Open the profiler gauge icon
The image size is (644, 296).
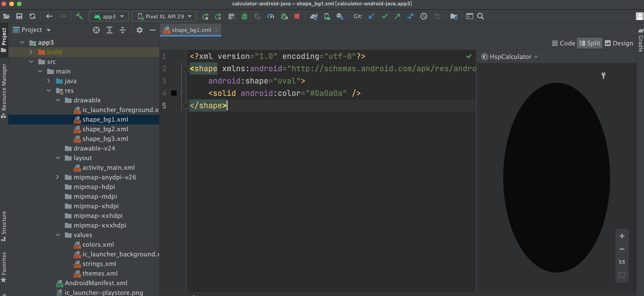point(271,17)
